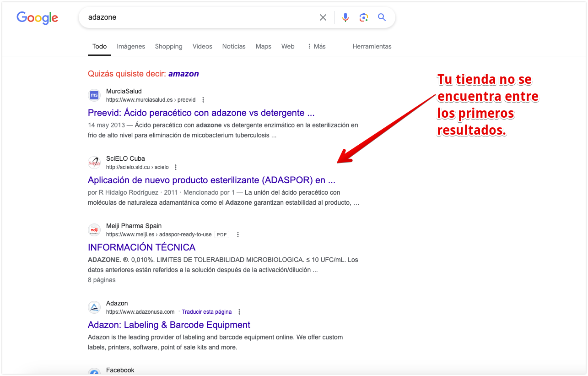Switch to the Web tab
588x376 pixels.
pos(288,46)
